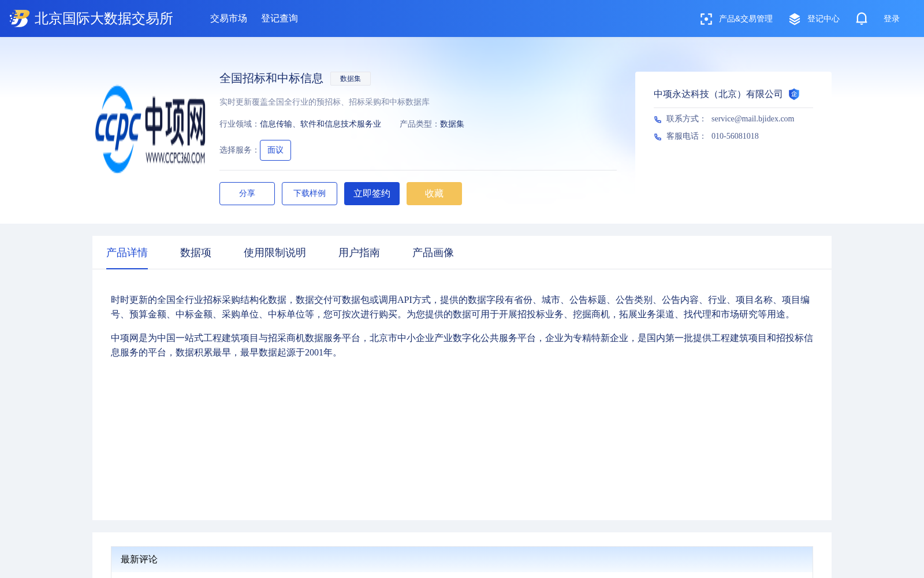Switch to the 数据项 tab
The image size is (924, 578).
196,253
